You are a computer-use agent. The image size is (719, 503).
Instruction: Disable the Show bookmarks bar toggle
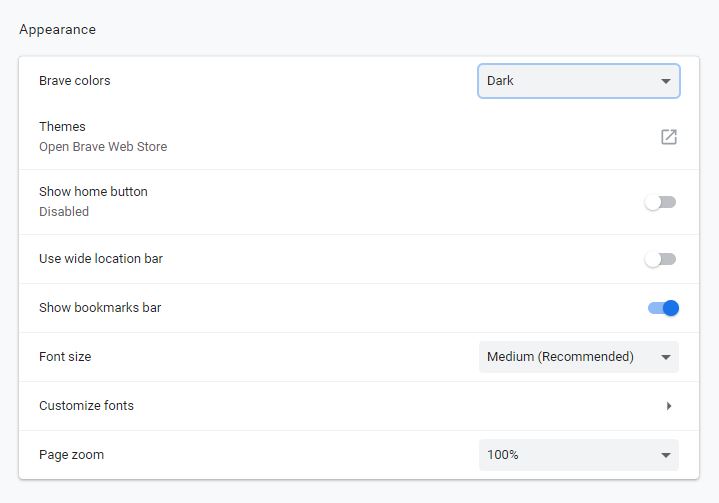(x=663, y=308)
